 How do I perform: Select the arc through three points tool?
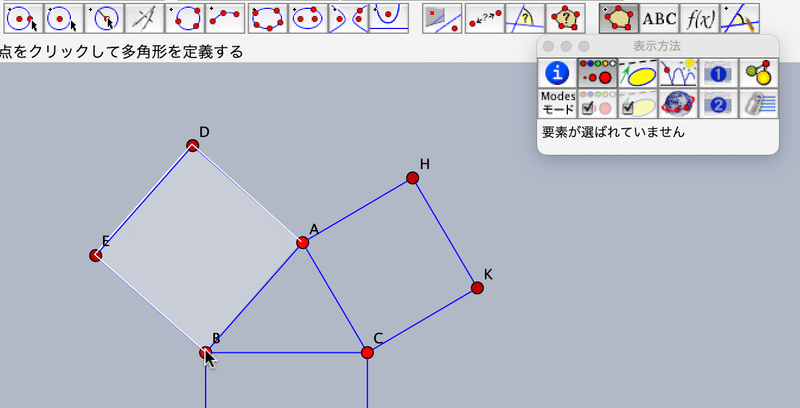226,18
